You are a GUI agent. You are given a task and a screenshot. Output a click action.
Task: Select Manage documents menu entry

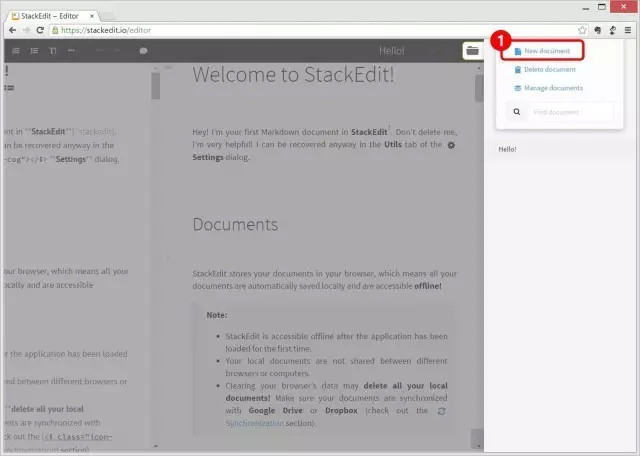[x=548, y=88]
